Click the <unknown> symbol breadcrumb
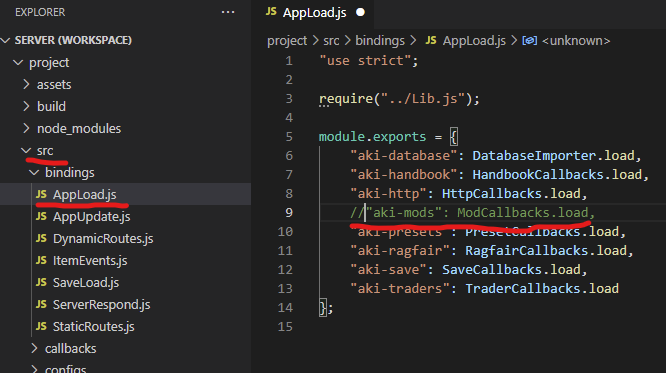The width and height of the screenshot is (666, 373). tap(576, 41)
